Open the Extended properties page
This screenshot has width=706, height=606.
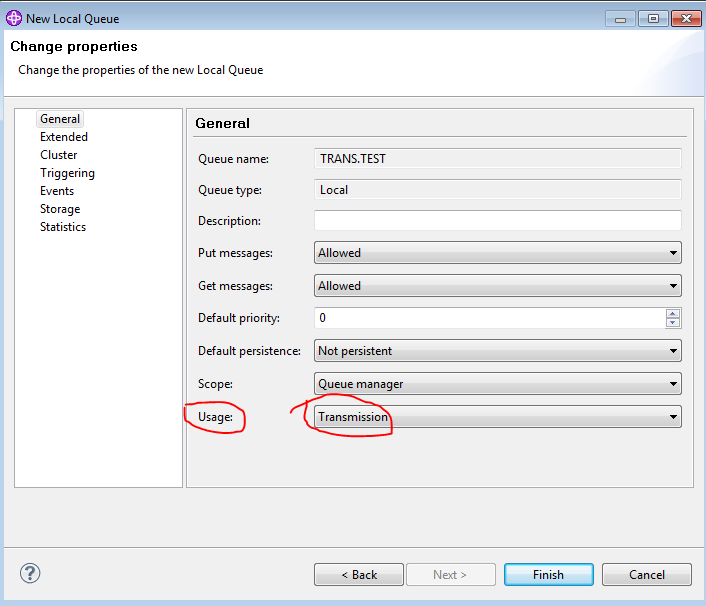tap(63, 137)
